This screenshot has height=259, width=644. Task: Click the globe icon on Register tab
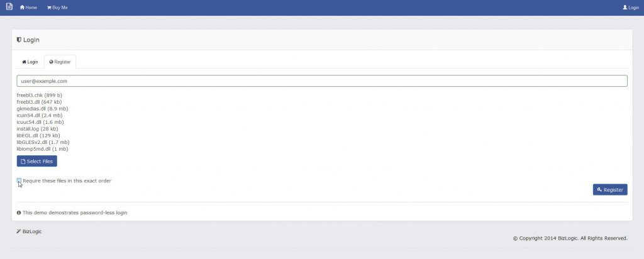[52, 62]
